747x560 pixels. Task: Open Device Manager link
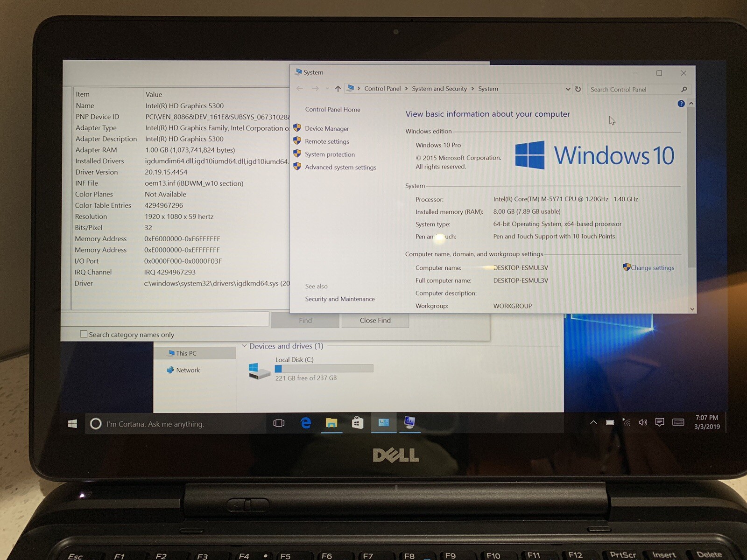click(x=327, y=128)
